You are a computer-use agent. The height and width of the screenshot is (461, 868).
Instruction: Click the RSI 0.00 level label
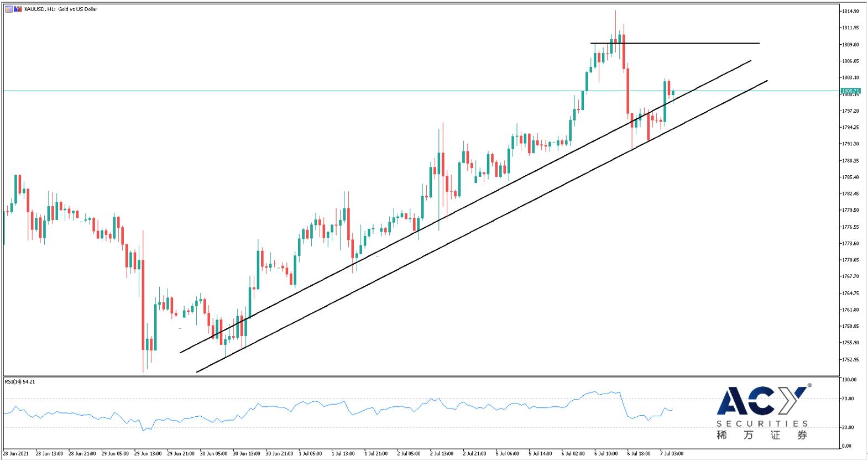point(848,446)
